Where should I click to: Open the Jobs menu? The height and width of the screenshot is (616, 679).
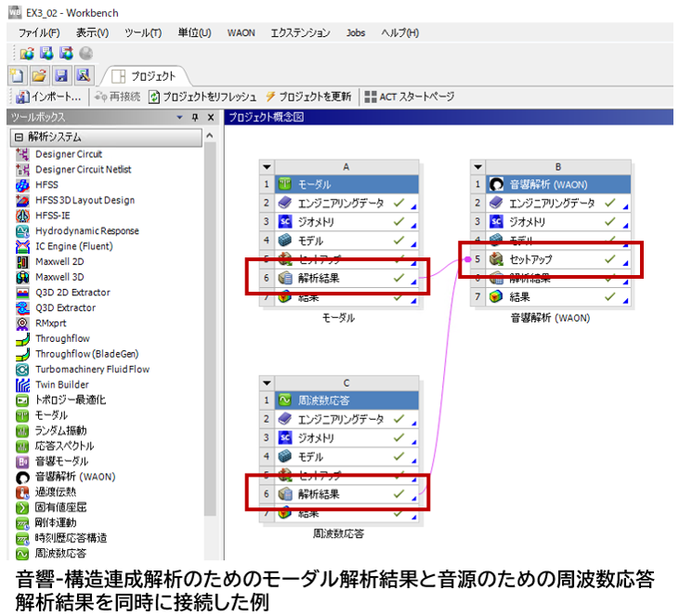(x=356, y=33)
